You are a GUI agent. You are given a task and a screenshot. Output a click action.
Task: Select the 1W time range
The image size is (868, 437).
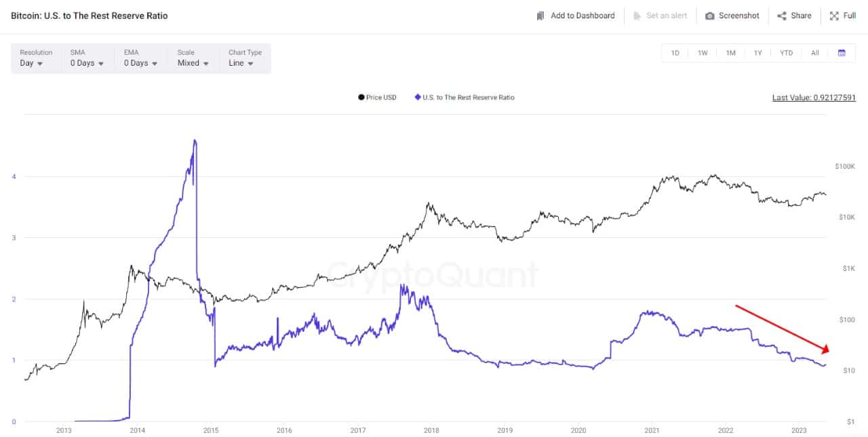703,53
